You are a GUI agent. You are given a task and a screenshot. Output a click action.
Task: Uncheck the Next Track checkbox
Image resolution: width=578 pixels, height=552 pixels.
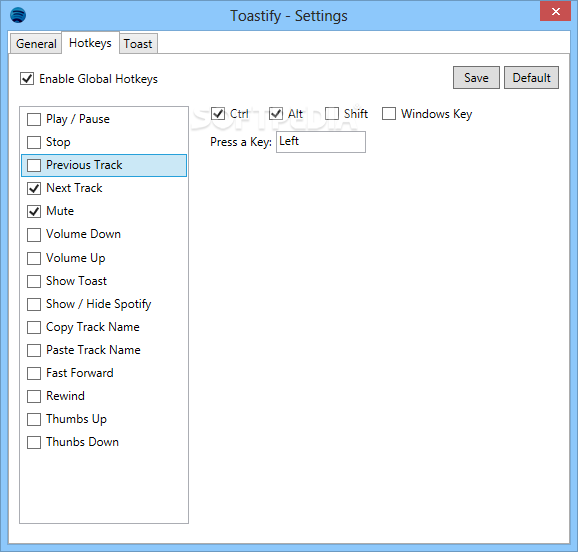click(x=34, y=188)
